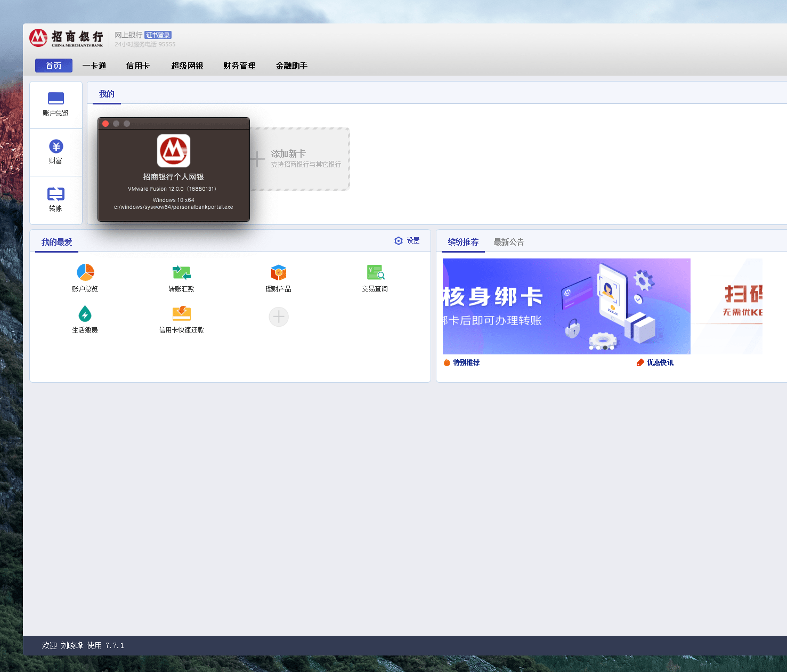Open 理财产品 favorite icon
This screenshot has height=672, width=787.
279,272
